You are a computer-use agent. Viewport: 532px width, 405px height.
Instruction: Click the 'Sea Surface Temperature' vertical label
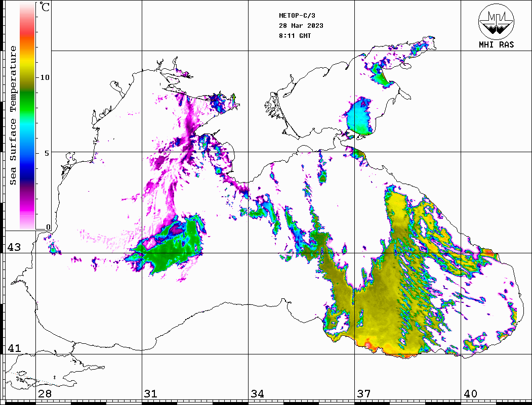pyautogui.click(x=13, y=116)
